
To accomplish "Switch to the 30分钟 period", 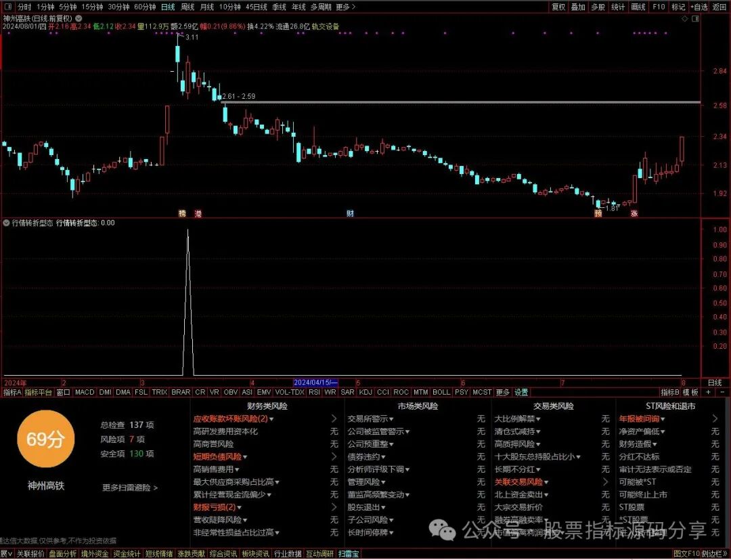I will tap(118, 7).
